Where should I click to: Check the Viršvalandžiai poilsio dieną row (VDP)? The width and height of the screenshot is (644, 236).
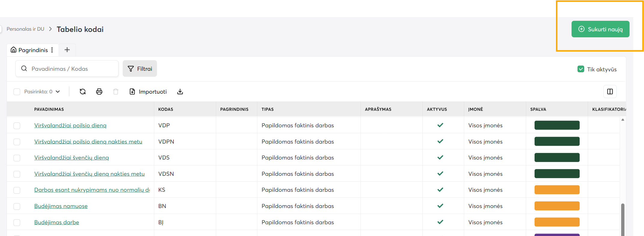coord(17,126)
